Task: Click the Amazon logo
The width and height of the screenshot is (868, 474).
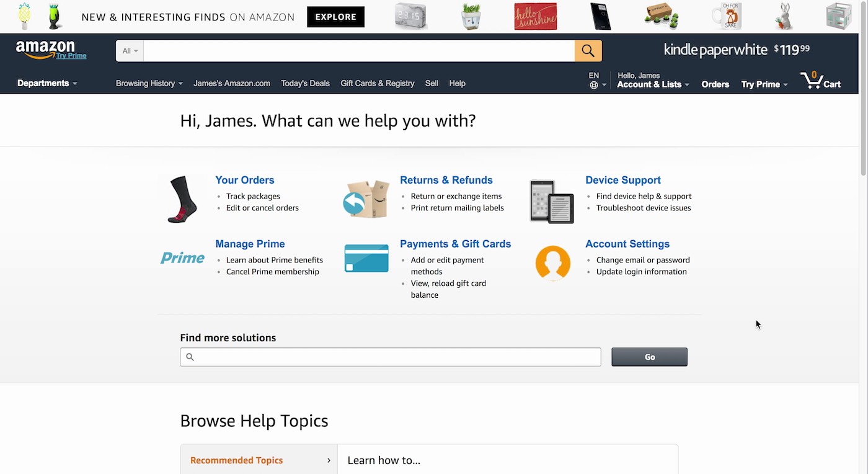Action: click(46, 50)
